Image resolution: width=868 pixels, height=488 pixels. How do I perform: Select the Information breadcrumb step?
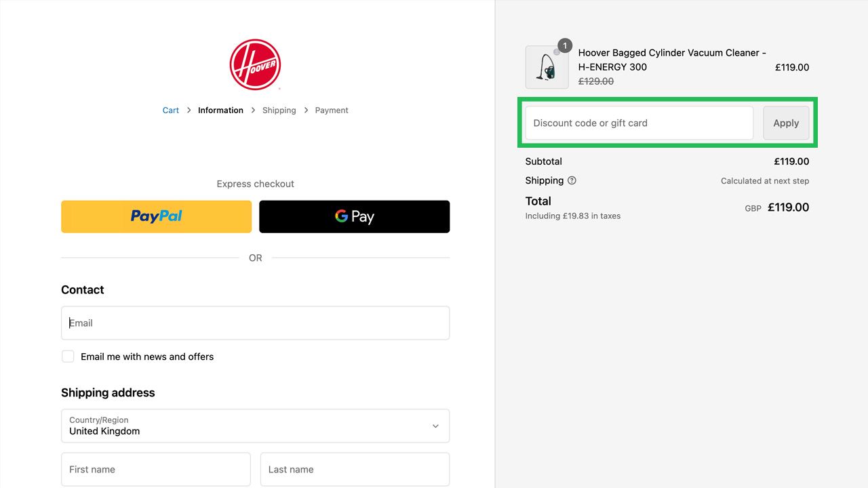pos(220,110)
